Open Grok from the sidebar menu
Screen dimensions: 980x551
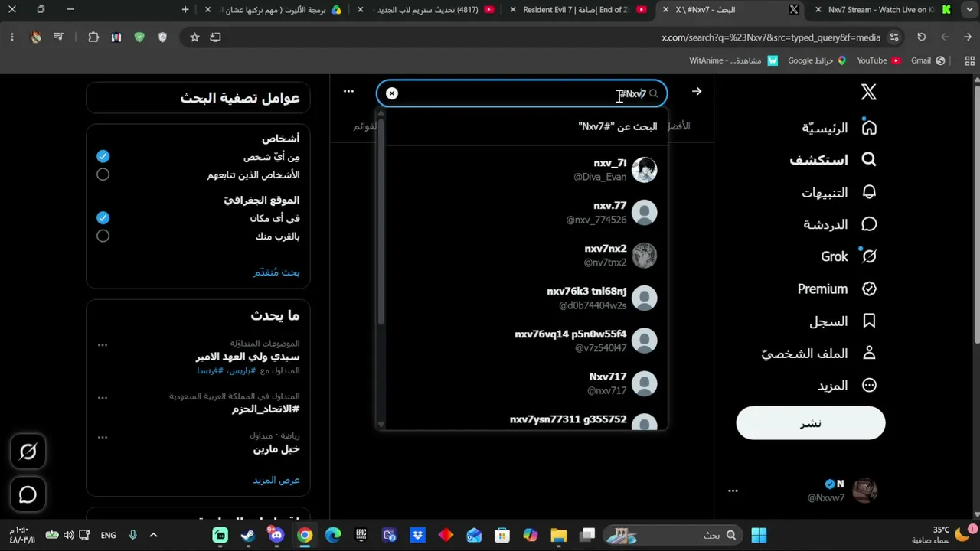848,256
